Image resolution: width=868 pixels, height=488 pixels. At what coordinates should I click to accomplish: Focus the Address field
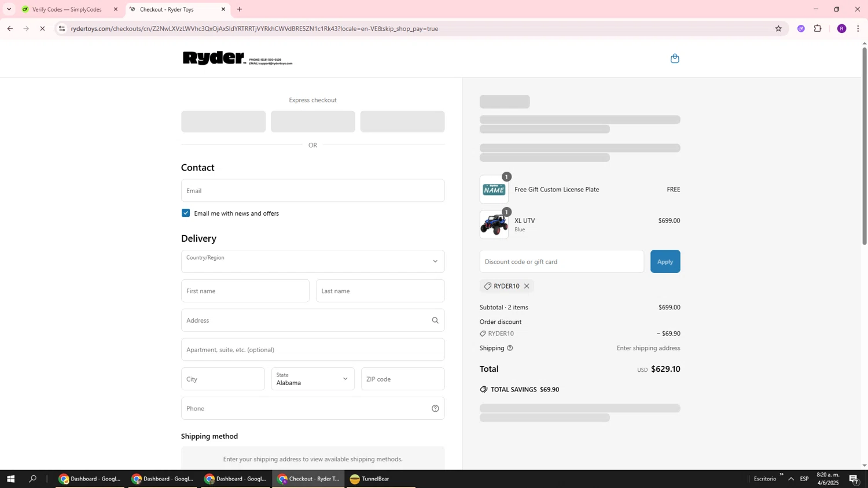pyautogui.click(x=313, y=320)
